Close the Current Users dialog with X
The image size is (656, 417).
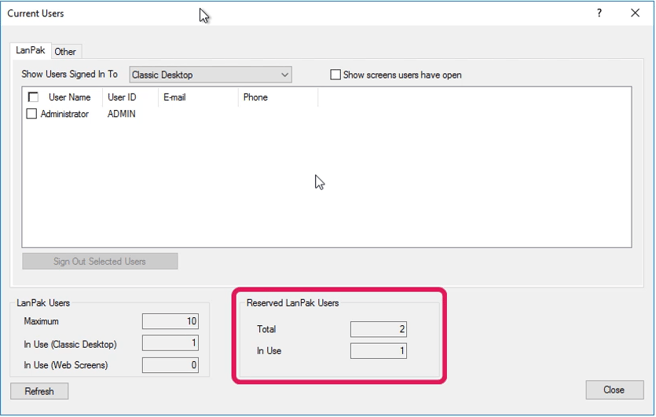pos(635,13)
